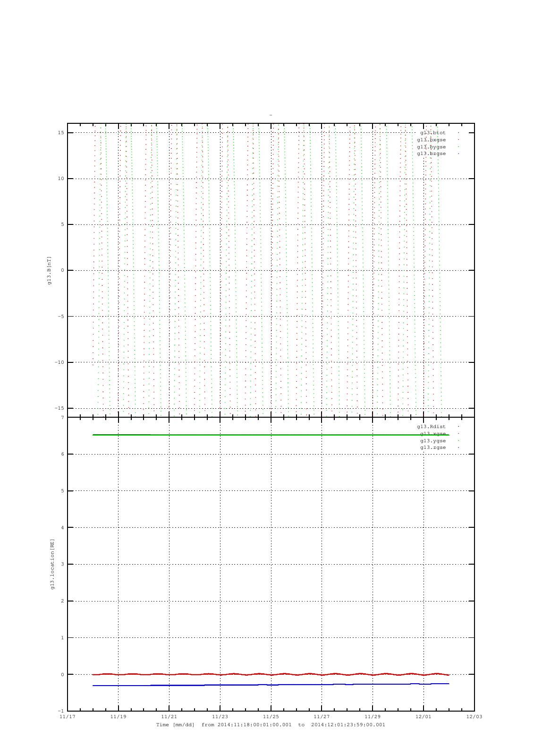534x756 pixels.
Task: Click the 4 tick on the location axis
Action: (x=62, y=528)
